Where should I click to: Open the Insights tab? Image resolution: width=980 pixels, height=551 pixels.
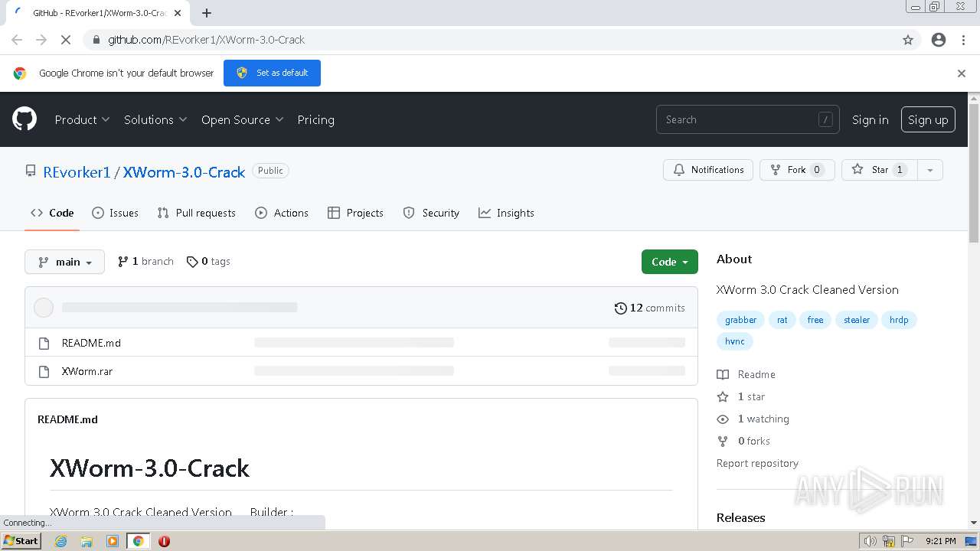pyautogui.click(x=506, y=213)
